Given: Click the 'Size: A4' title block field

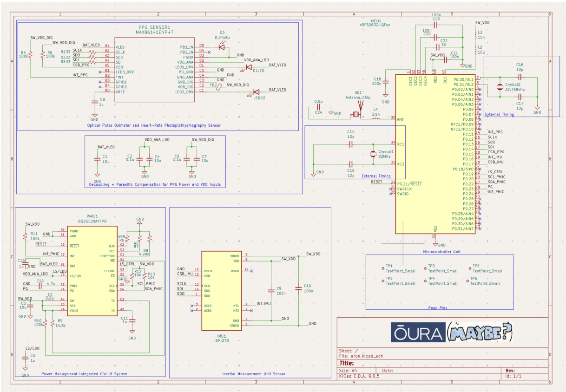Looking at the screenshot, I should pyautogui.click(x=349, y=371).
